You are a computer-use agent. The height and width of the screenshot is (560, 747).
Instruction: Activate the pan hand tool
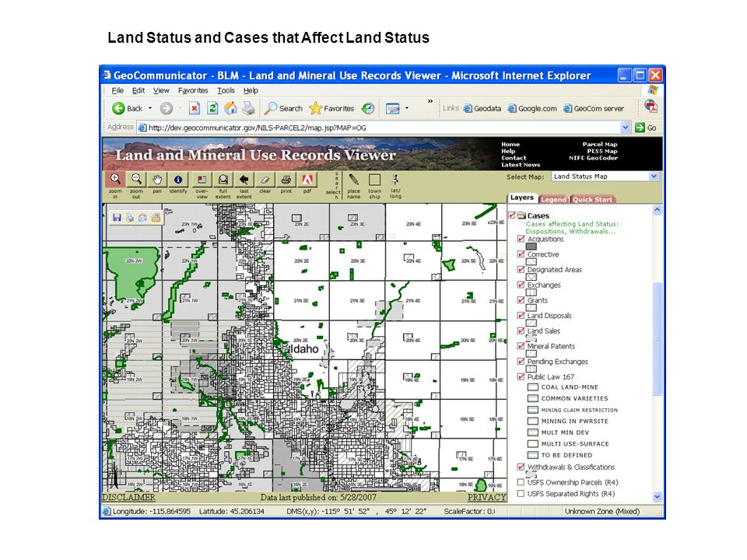click(157, 180)
